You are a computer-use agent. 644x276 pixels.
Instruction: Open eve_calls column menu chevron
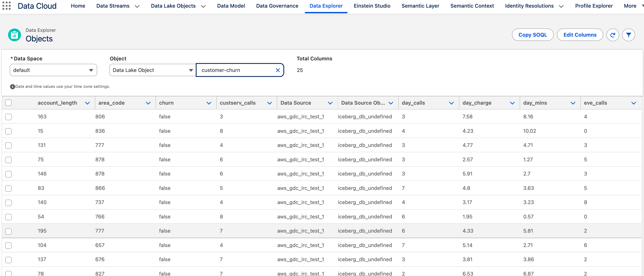[x=634, y=103]
